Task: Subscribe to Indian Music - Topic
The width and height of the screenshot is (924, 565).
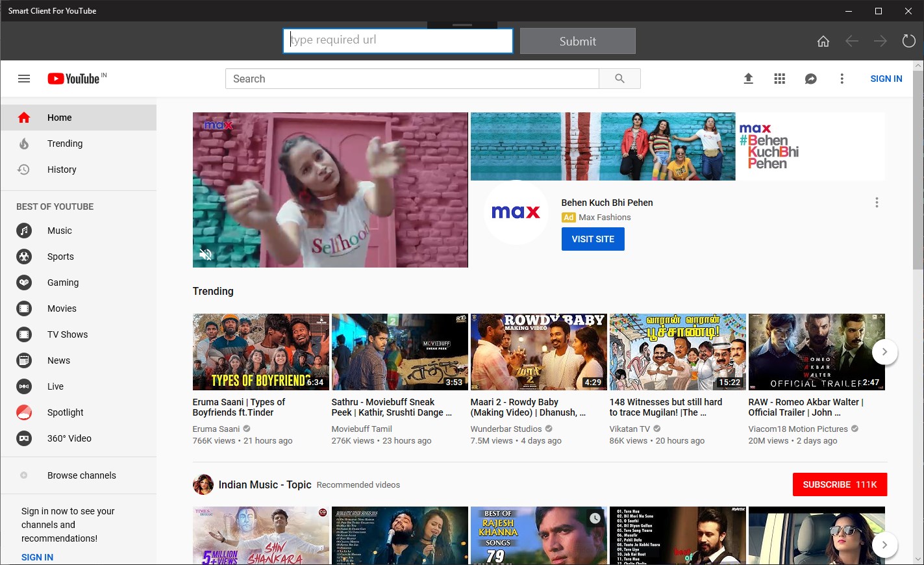Action: click(840, 484)
